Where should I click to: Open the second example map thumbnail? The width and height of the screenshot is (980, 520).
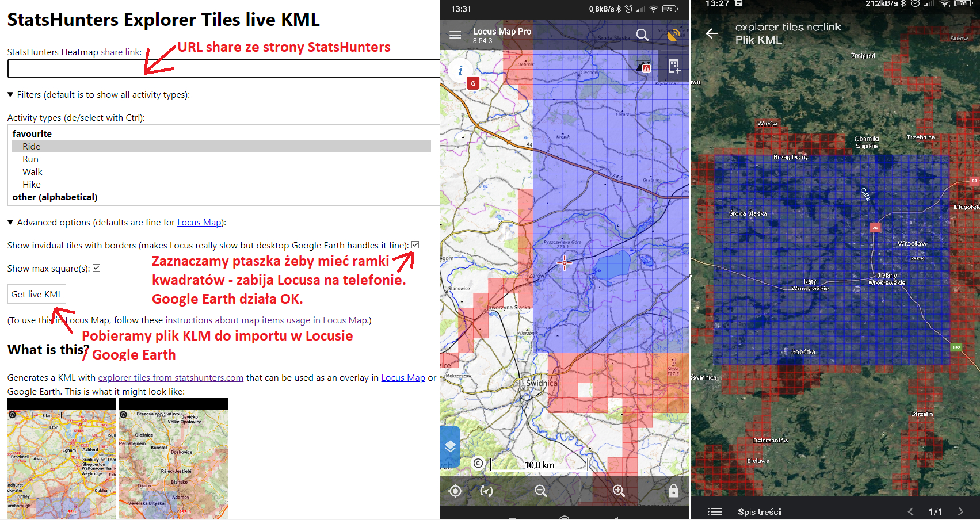[x=173, y=458]
